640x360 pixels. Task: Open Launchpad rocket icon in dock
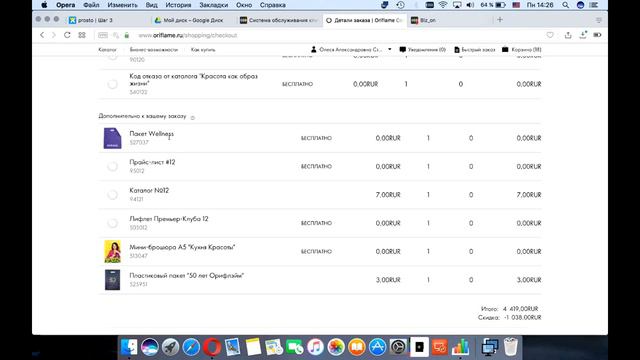171,347
